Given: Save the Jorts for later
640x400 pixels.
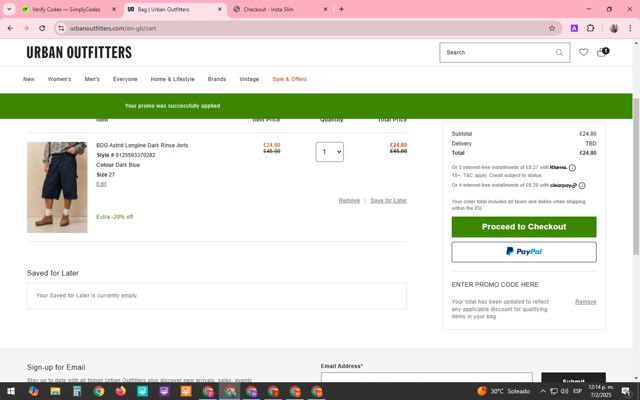Looking at the screenshot, I should coord(389,201).
